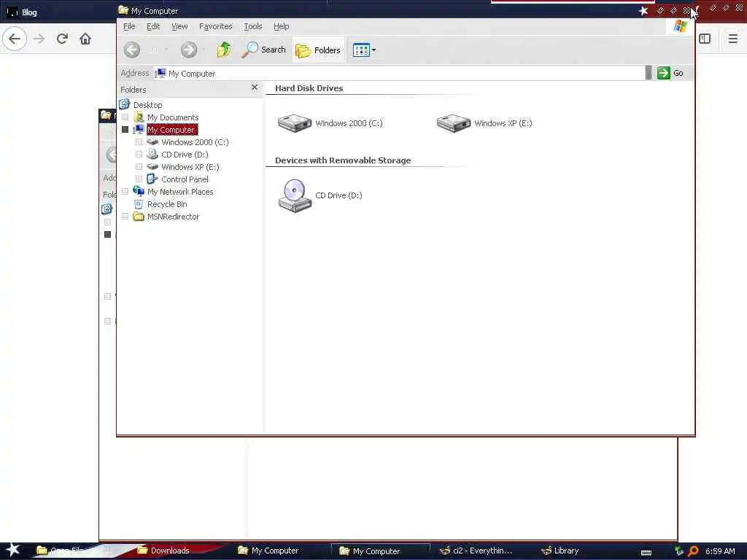Reload the browser page
Image resolution: width=747 pixels, height=560 pixels.
[x=62, y=39]
